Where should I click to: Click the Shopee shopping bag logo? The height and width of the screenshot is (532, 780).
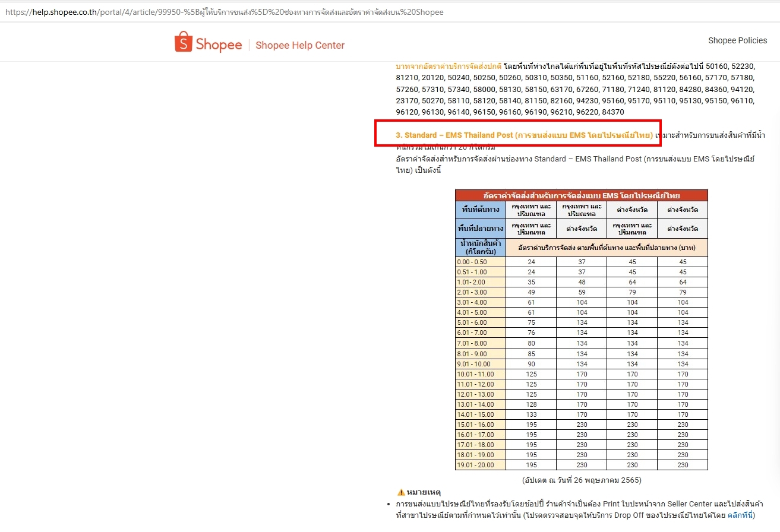click(x=184, y=42)
